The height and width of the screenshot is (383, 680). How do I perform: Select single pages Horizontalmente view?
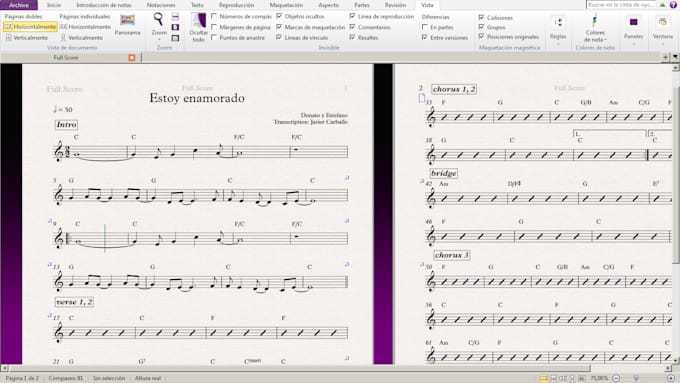[85, 27]
